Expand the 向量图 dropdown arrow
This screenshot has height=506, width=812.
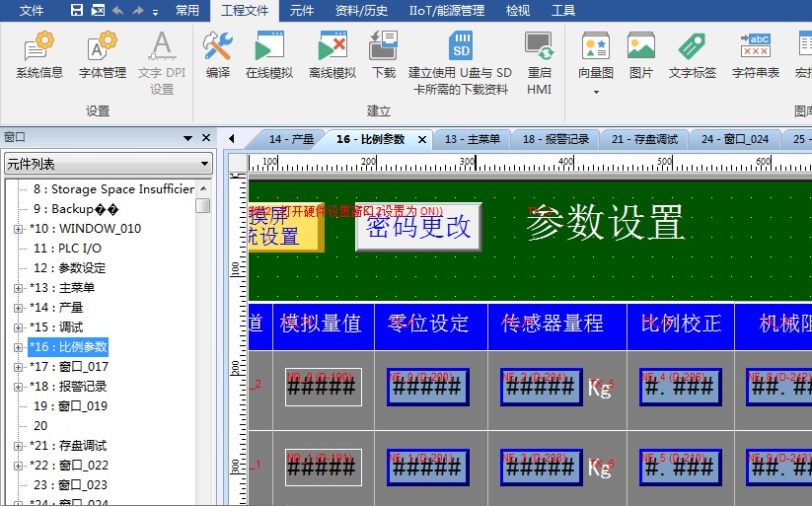(596, 92)
